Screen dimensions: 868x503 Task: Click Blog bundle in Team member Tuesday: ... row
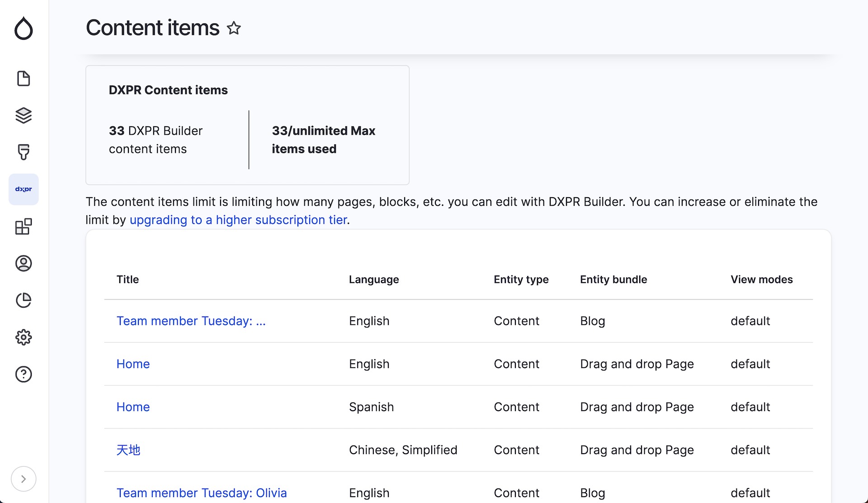pyautogui.click(x=592, y=321)
